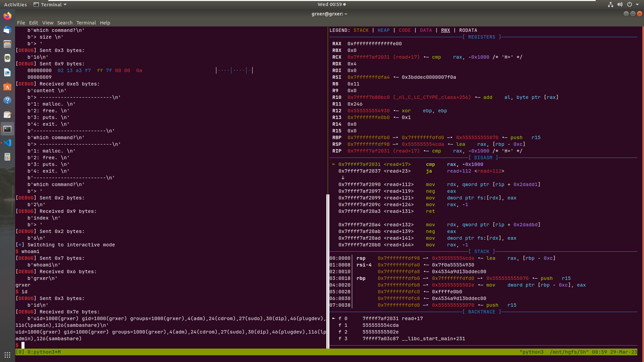
Task: Launch the Calculator from the dock
Action: (x=7, y=157)
